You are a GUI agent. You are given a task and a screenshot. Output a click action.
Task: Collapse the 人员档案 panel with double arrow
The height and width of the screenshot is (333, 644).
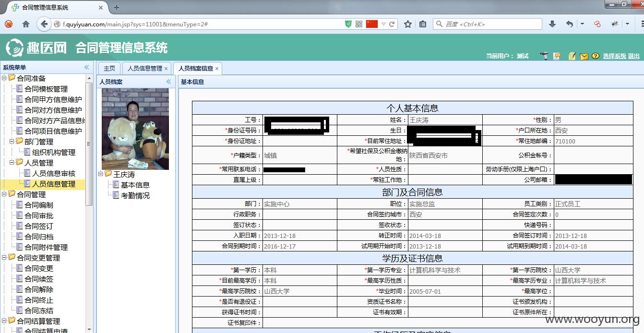point(168,82)
